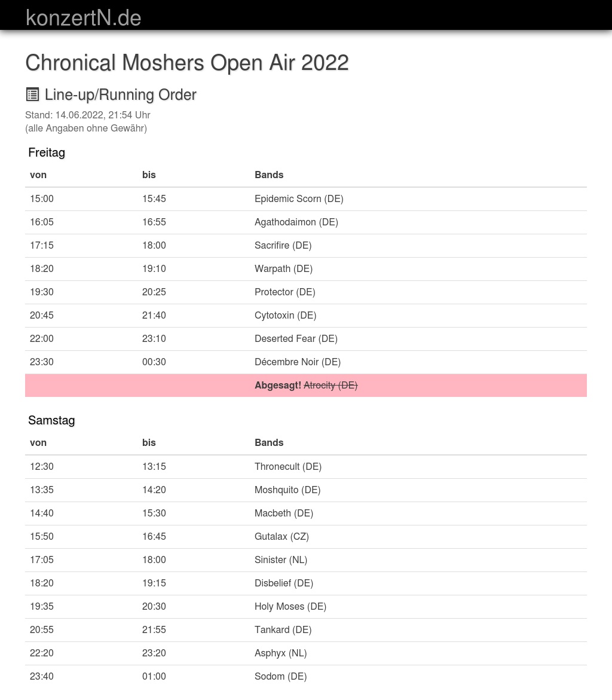Select the Line-up/Running Order heading text
Screen dimensions: 612x700
(x=121, y=95)
